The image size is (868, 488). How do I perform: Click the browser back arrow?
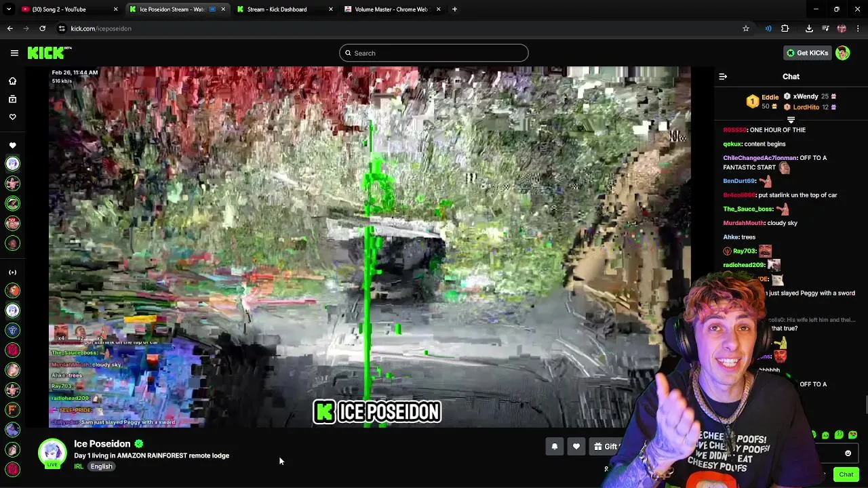point(10,28)
